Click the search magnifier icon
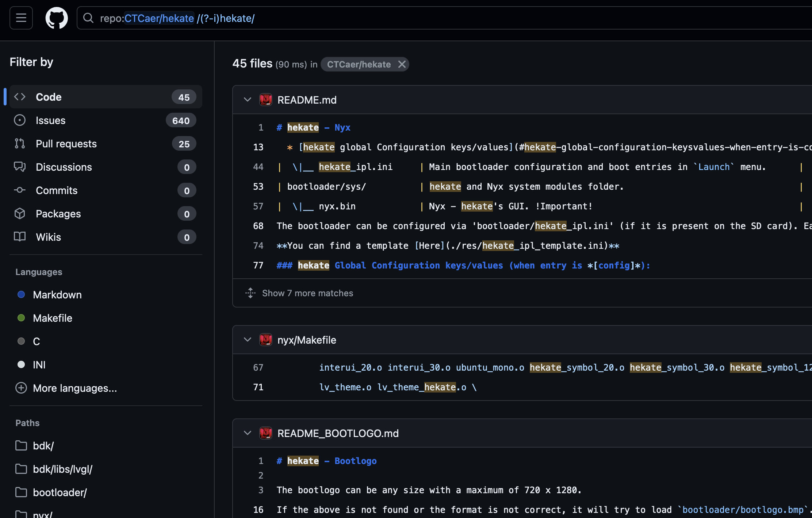The height and width of the screenshot is (518, 812). pyautogui.click(x=88, y=18)
